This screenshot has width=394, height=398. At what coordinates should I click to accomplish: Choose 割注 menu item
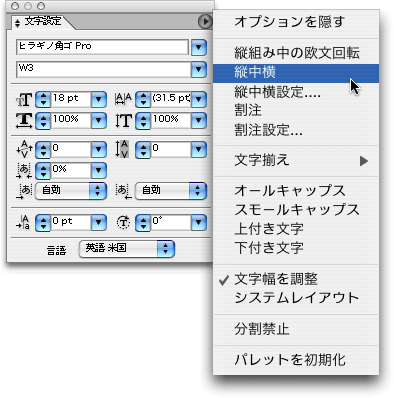point(296,111)
